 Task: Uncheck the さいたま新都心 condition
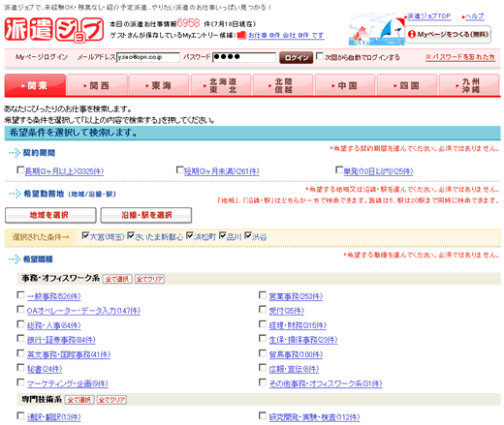pos(131,235)
